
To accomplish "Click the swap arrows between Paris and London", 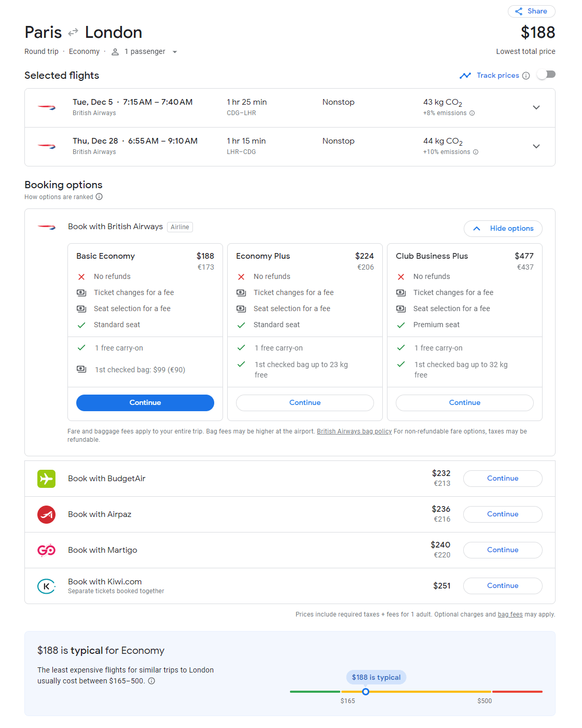I will 73,32.
